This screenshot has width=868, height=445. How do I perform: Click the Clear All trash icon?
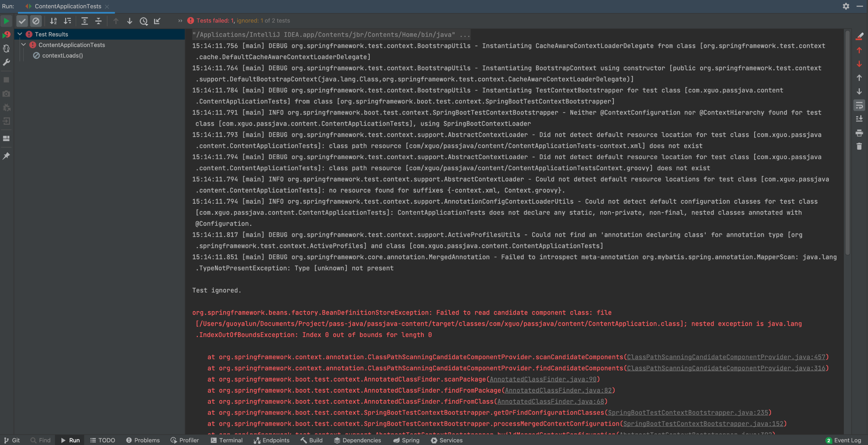(x=859, y=146)
